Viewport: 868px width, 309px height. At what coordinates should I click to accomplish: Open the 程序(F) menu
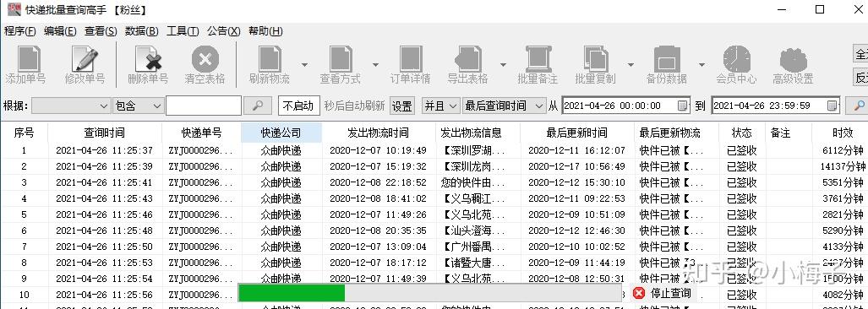tap(20, 31)
